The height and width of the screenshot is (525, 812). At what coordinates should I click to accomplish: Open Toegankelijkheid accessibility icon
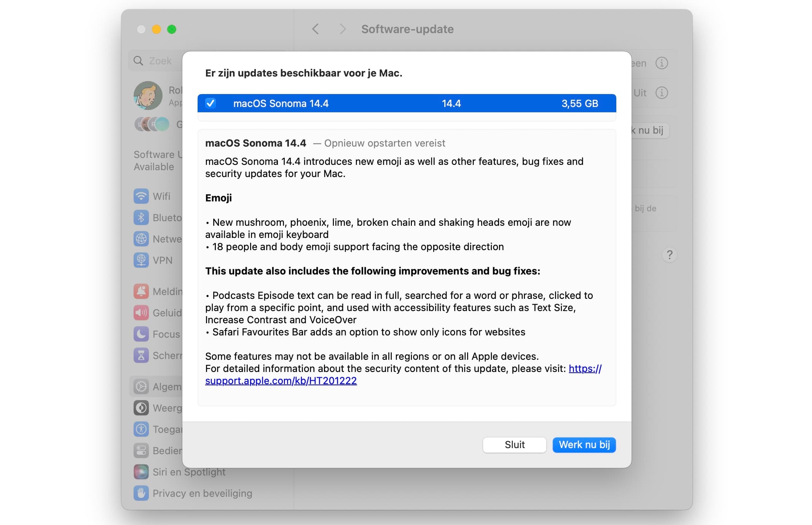coord(141,429)
